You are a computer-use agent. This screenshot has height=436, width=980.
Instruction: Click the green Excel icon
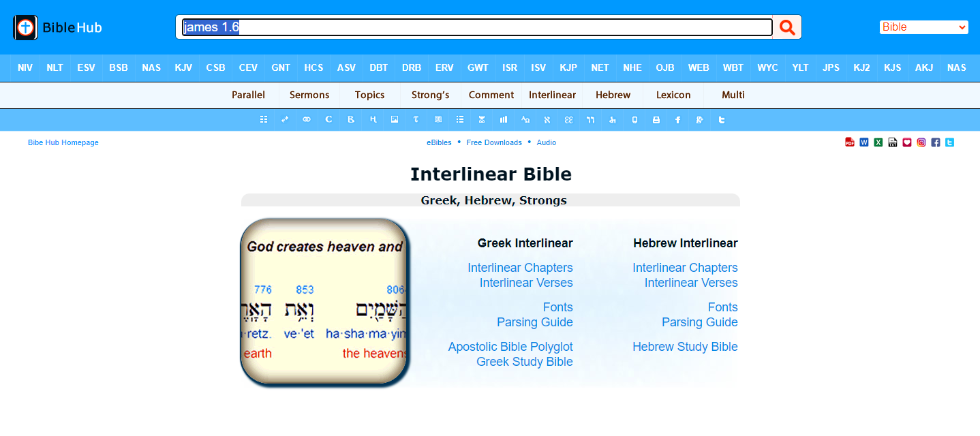pyautogui.click(x=878, y=142)
